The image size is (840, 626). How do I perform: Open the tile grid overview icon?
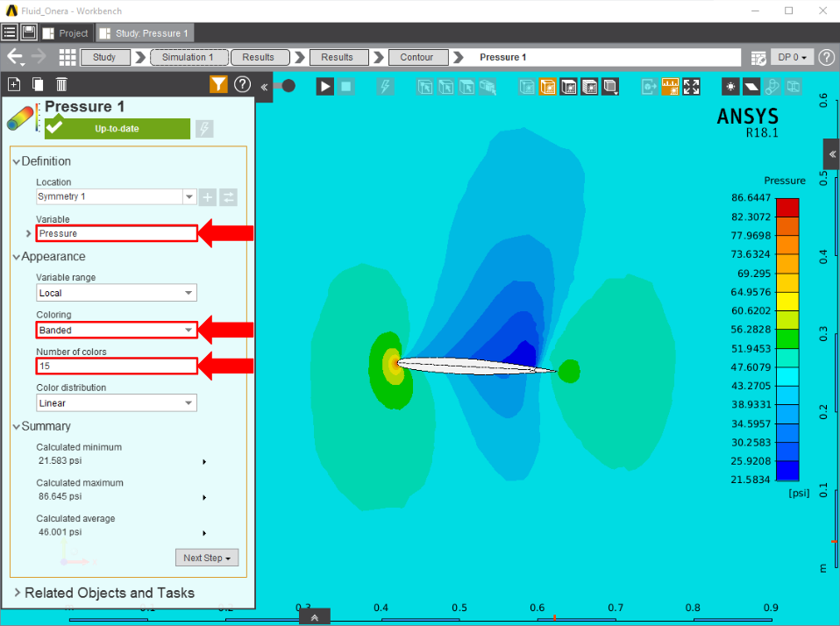pyautogui.click(x=68, y=57)
